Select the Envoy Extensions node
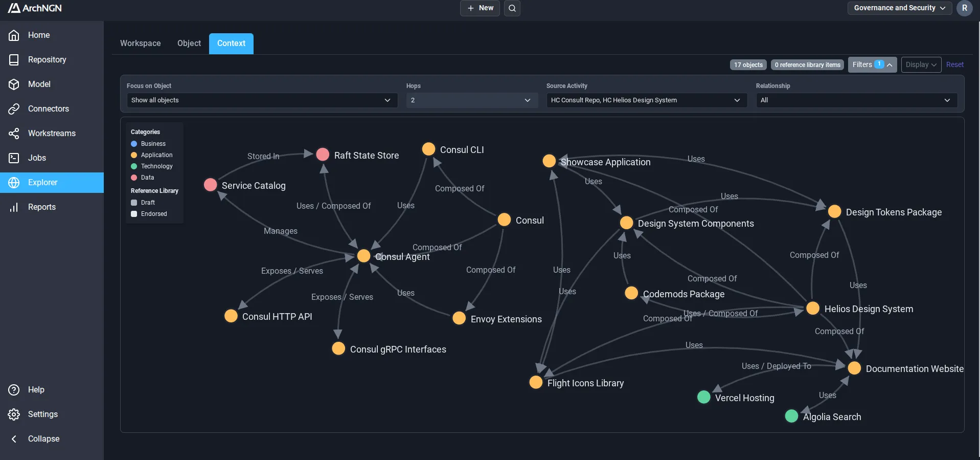 459,318
